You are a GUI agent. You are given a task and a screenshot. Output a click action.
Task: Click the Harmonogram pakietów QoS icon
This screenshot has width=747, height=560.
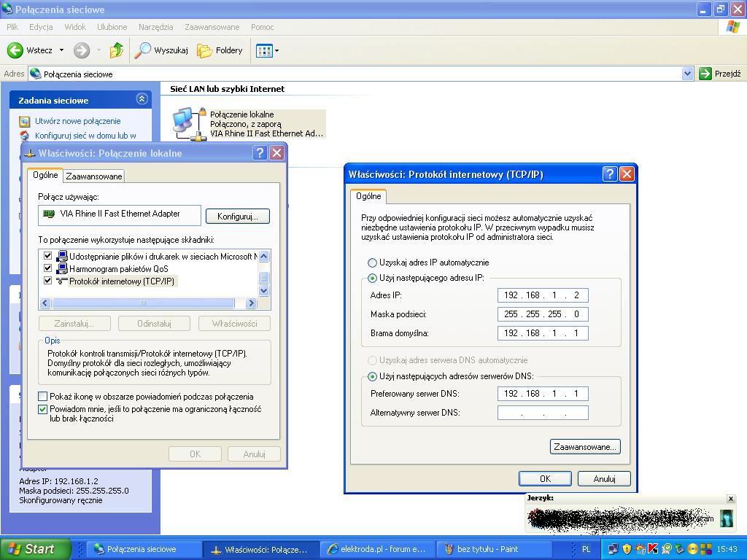click(62, 268)
